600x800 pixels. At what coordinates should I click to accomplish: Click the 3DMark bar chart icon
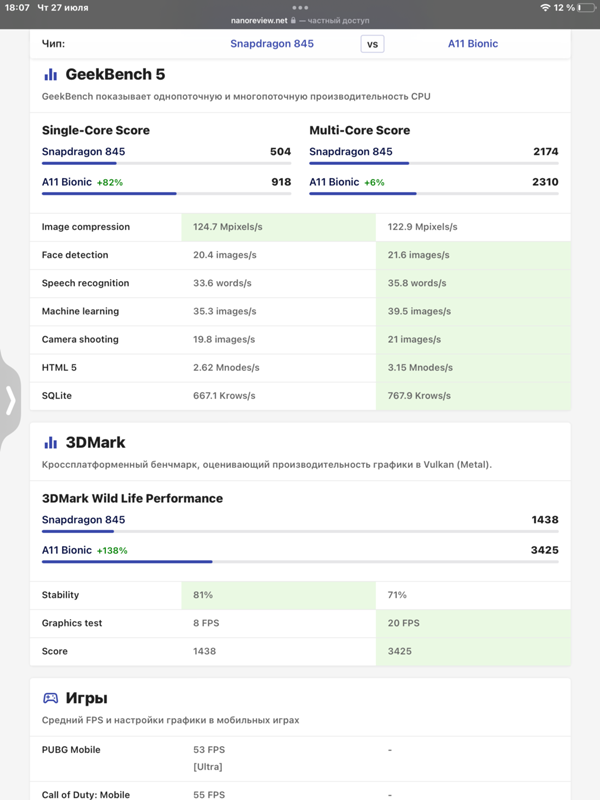pos(51,442)
